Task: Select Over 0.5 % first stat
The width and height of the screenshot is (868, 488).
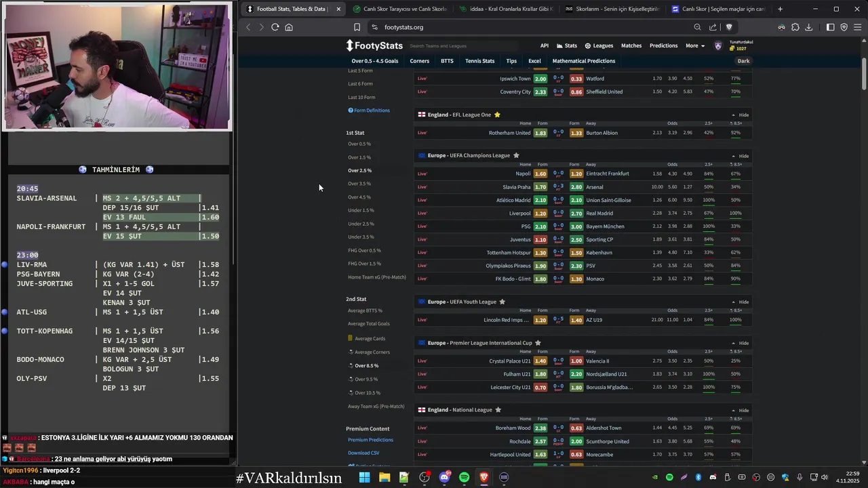Action: [359, 144]
